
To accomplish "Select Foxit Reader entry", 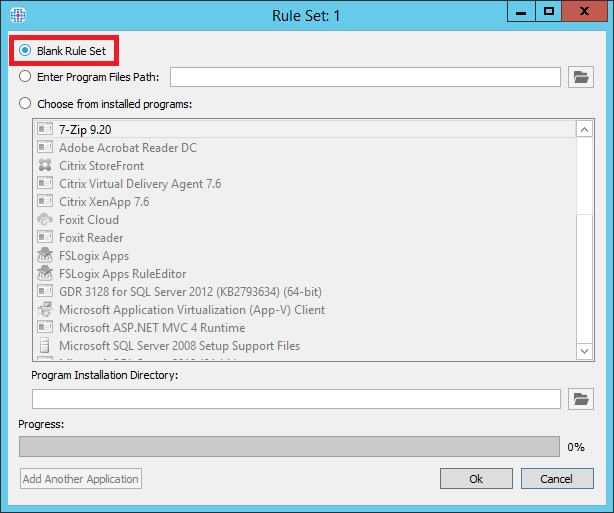I will tap(305, 238).
